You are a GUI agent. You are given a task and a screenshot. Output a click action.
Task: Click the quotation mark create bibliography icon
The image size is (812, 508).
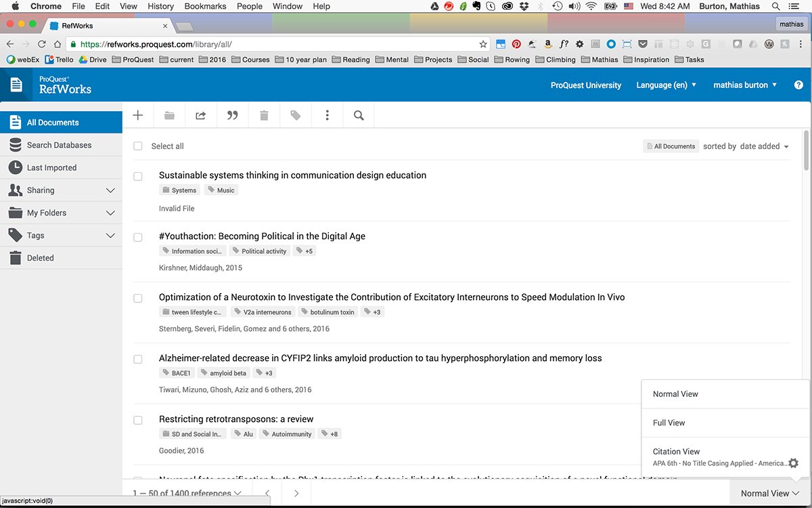(232, 116)
